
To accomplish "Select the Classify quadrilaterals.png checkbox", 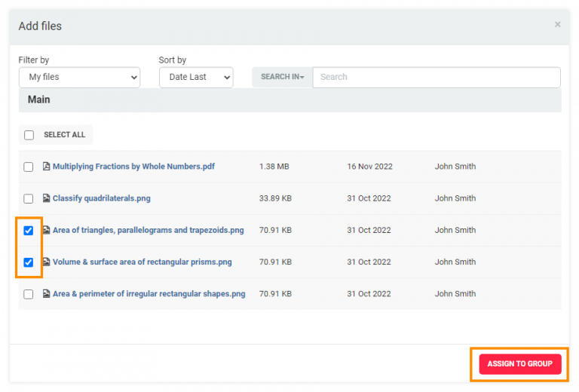I will pos(29,198).
